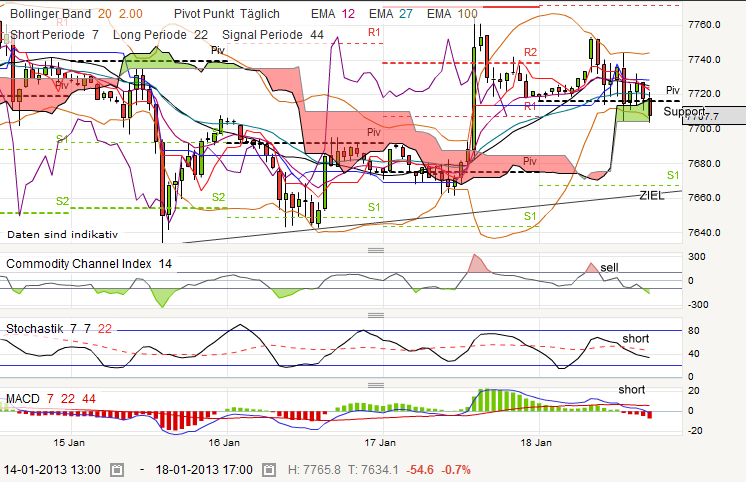The image size is (746, 482).
Task: Click the end date field 18-01-2013 17:00
Action: tap(204, 470)
